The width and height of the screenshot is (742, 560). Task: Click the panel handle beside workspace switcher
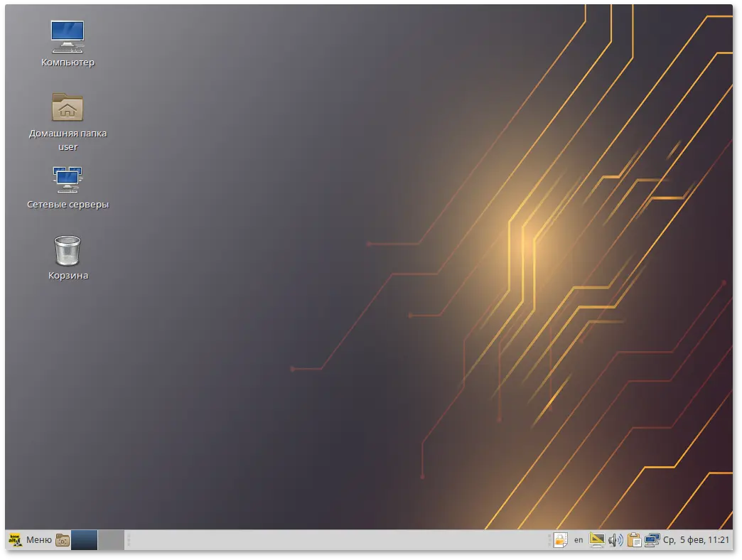click(x=129, y=540)
